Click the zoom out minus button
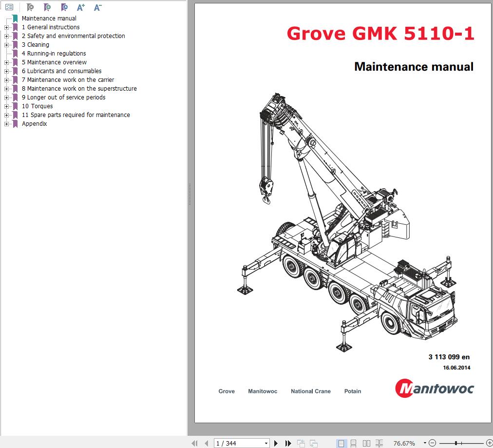 433,443
